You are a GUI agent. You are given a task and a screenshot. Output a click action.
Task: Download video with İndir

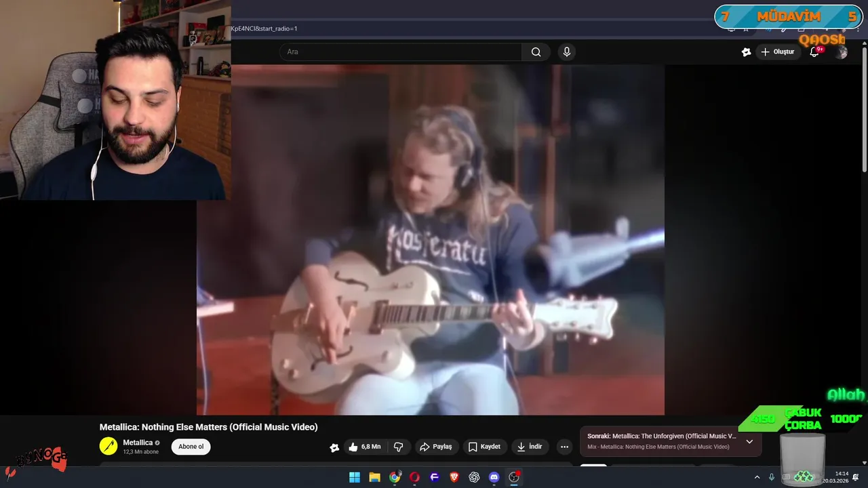click(530, 447)
